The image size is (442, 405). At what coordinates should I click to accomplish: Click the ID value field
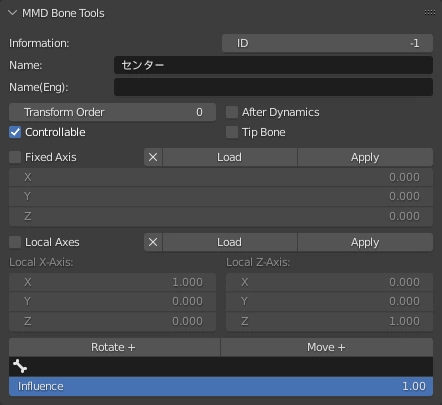[327, 43]
